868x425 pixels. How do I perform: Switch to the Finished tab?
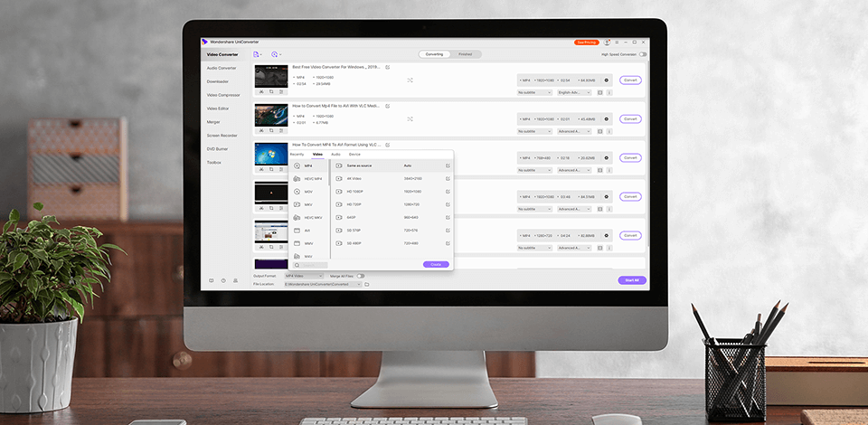click(x=465, y=54)
